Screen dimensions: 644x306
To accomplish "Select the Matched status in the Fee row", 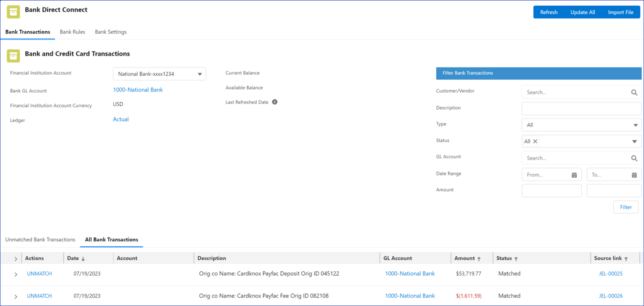I will (x=509, y=296).
